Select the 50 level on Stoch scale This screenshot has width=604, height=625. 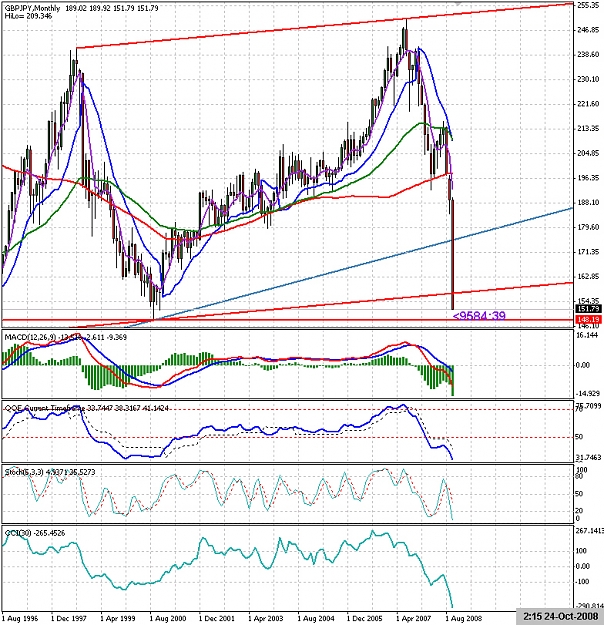click(579, 493)
